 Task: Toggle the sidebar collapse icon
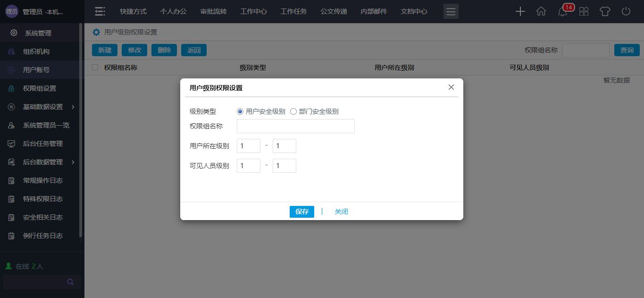pos(100,12)
